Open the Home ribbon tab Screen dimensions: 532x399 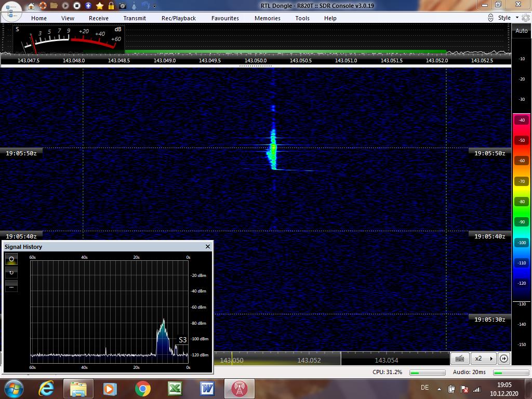(39, 18)
